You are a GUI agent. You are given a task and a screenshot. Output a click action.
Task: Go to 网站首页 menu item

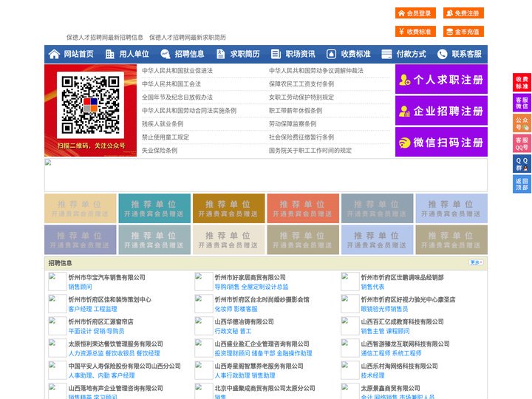78,54
